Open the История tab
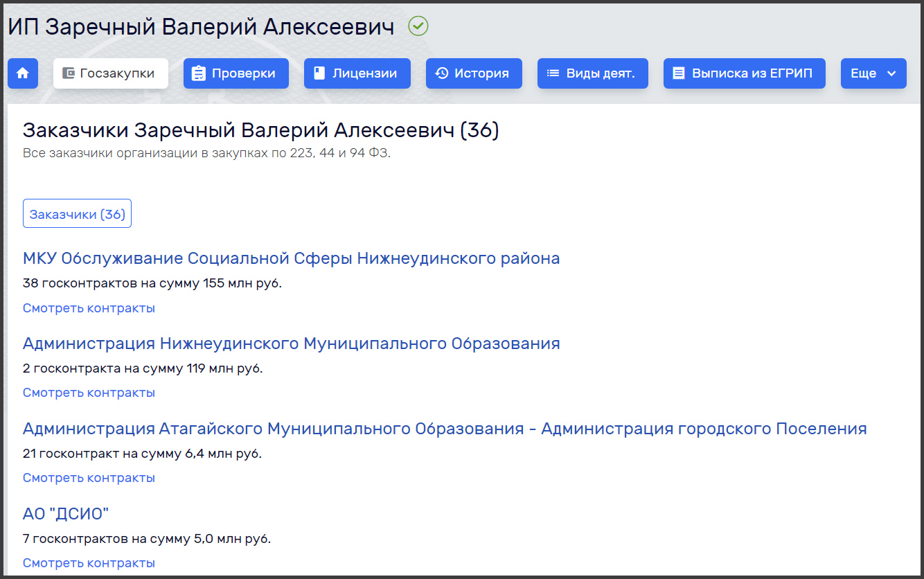 click(x=474, y=73)
